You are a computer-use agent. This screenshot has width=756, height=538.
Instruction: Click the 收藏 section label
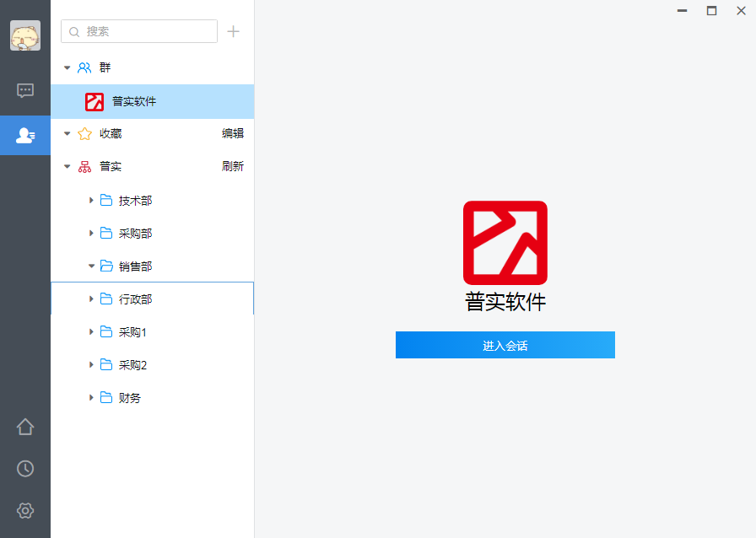click(x=111, y=133)
